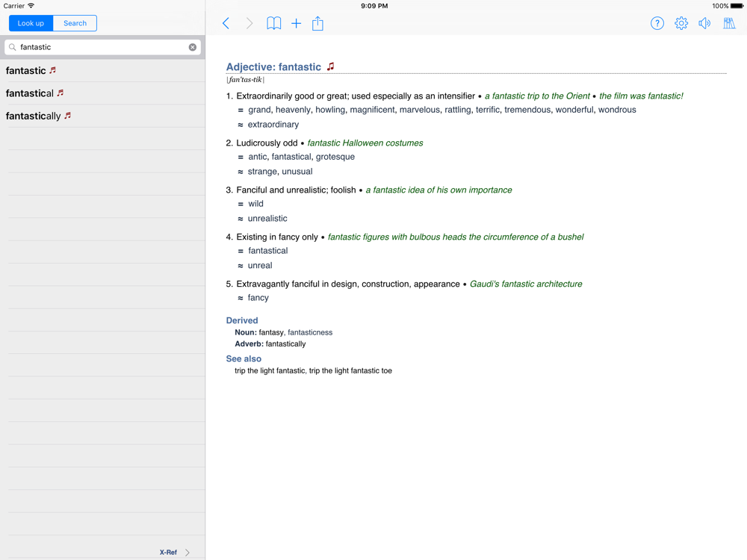This screenshot has width=747, height=560.
Task: Open help with the question mark icon
Action: pyautogui.click(x=657, y=24)
